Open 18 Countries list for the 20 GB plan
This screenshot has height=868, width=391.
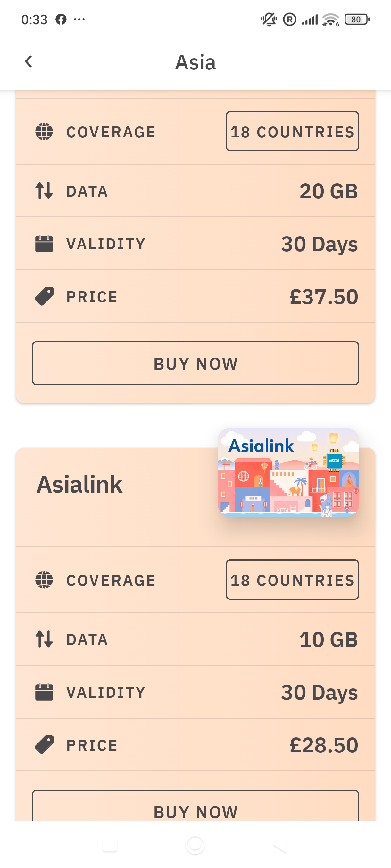tap(292, 132)
